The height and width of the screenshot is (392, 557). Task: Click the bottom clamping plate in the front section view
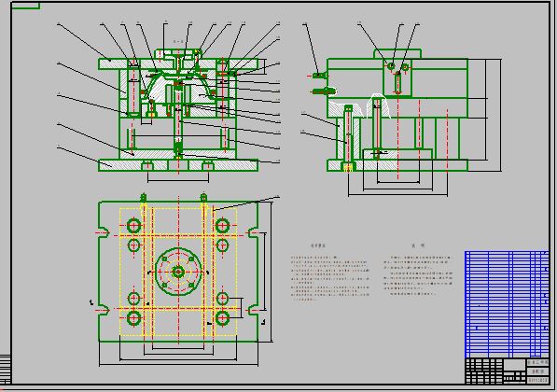[x=178, y=165]
